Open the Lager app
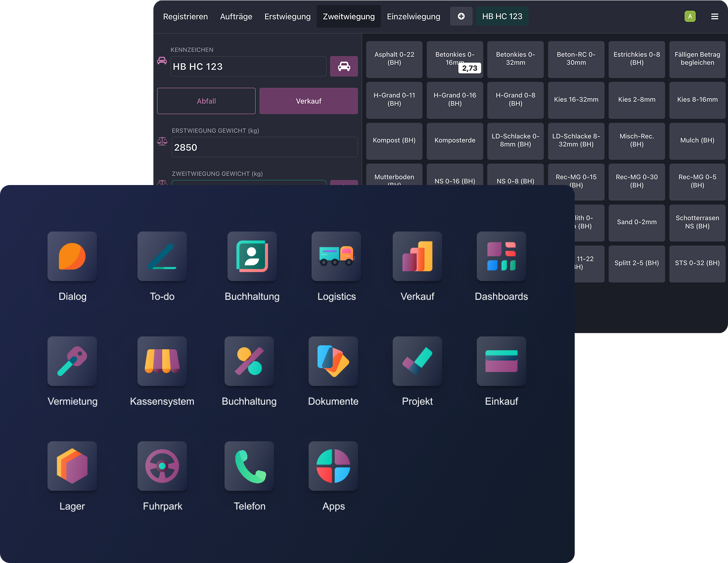 [72, 466]
